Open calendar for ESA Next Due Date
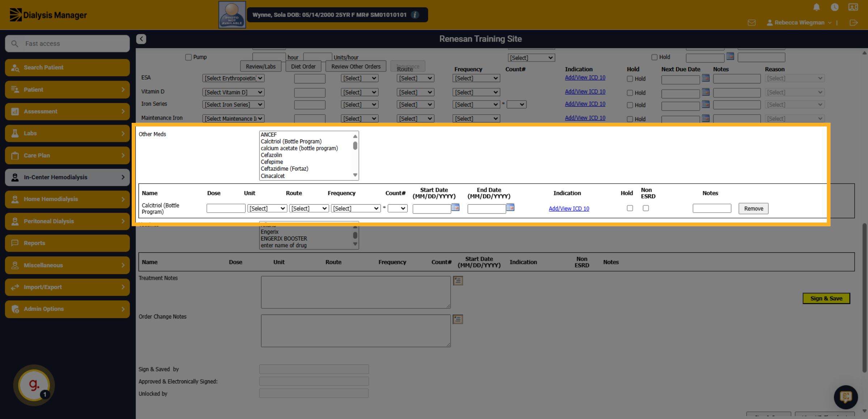The width and height of the screenshot is (868, 419). 706,78
